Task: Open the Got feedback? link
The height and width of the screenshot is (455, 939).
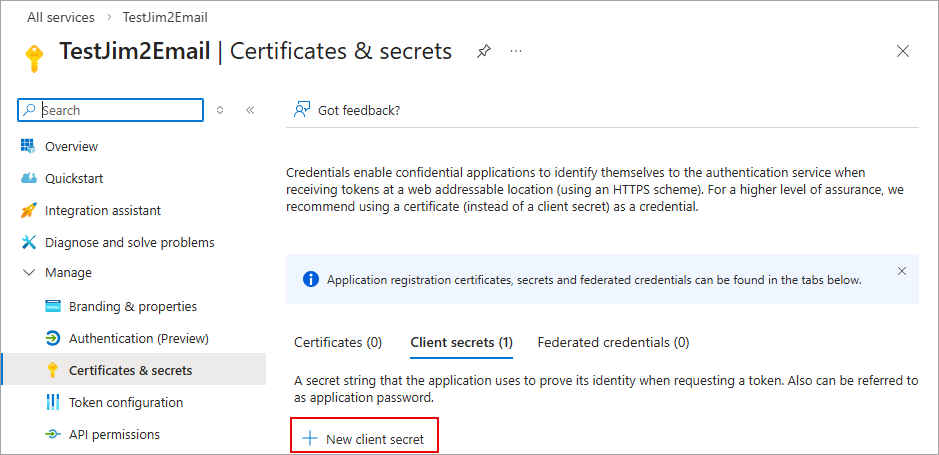Action: (x=347, y=110)
